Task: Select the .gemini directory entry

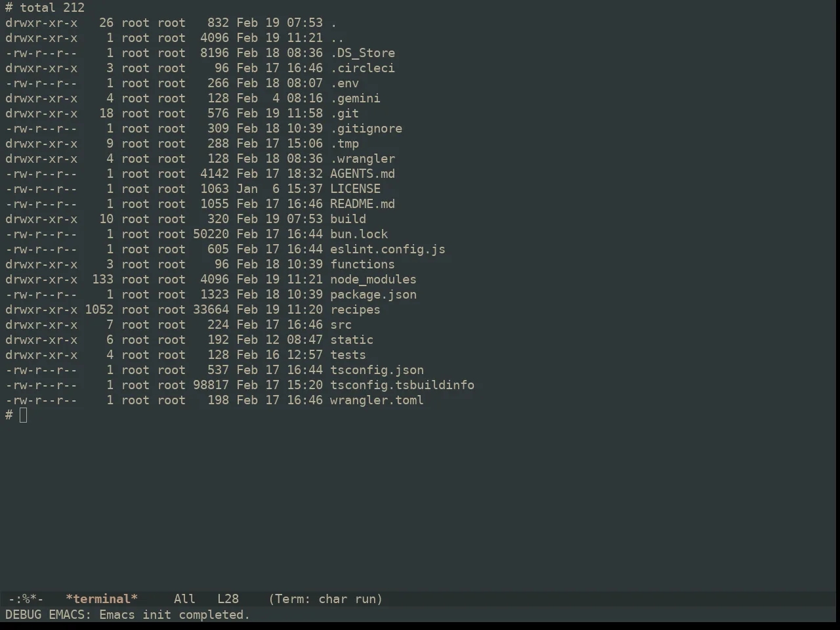Action: point(355,98)
